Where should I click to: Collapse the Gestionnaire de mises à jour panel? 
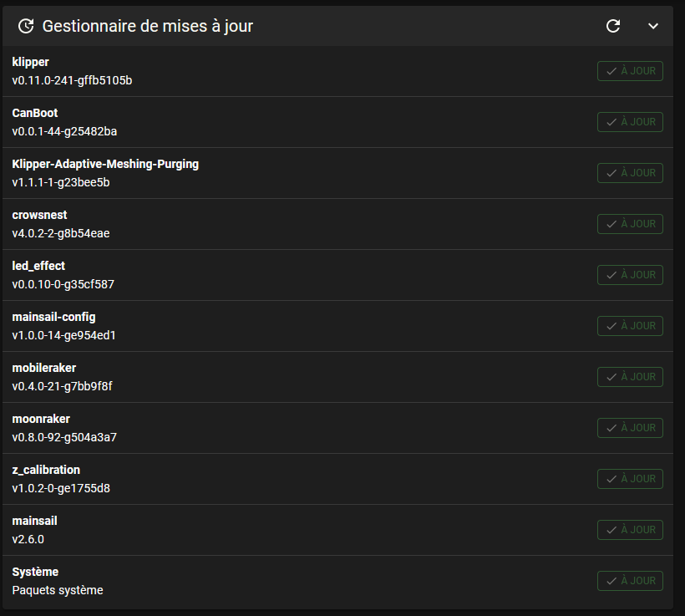click(652, 26)
